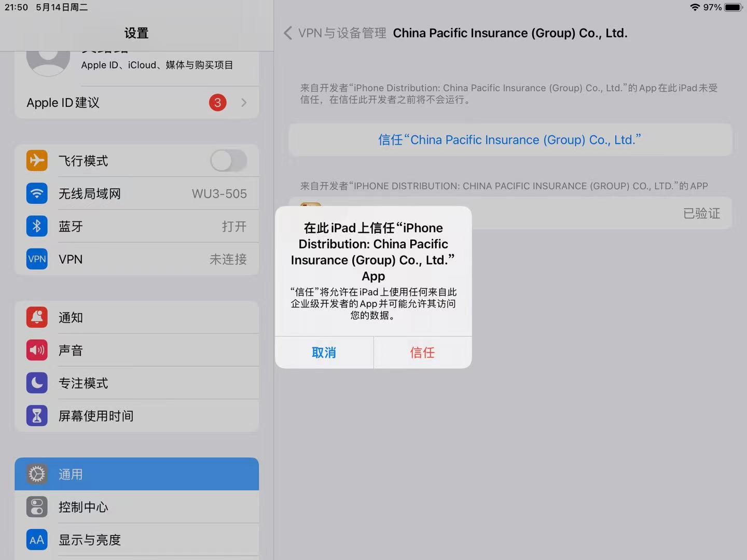Click the Focus moon icon
747x560 pixels.
(x=37, y=383)
